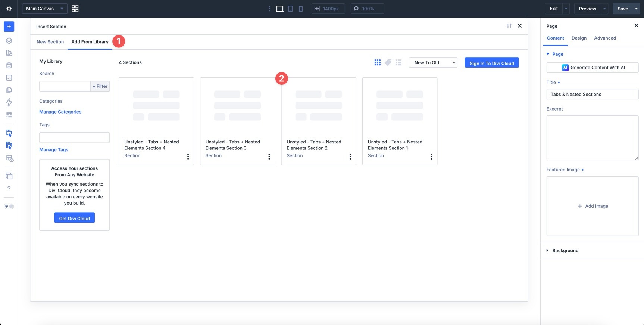Viewport: 644px width, 325px height.
Task: Click Generate Content With AI
Action: coord(593,68)
